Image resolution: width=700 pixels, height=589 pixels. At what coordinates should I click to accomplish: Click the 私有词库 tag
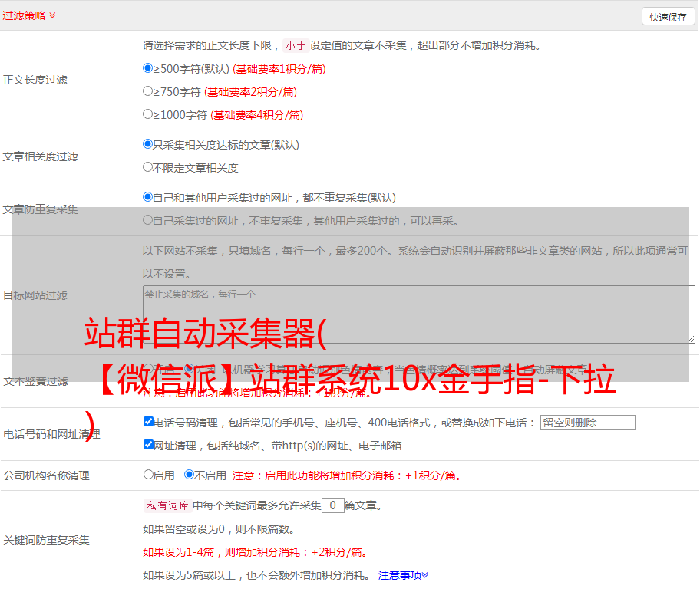(168, 505)
